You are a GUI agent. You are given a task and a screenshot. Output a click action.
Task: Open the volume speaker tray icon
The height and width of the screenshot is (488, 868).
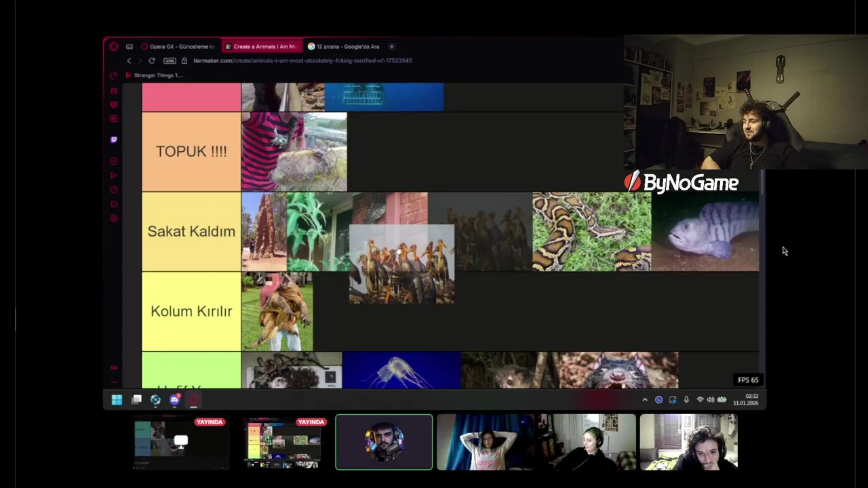pyautogui.click(x=710, y=400)
